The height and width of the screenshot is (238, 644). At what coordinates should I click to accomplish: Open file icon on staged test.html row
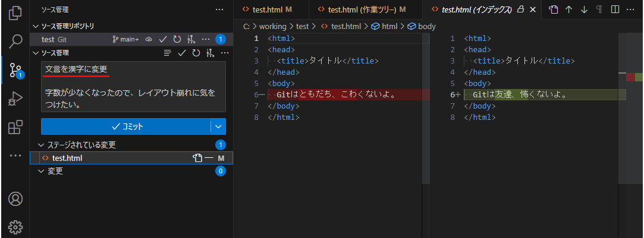[197, 158]
